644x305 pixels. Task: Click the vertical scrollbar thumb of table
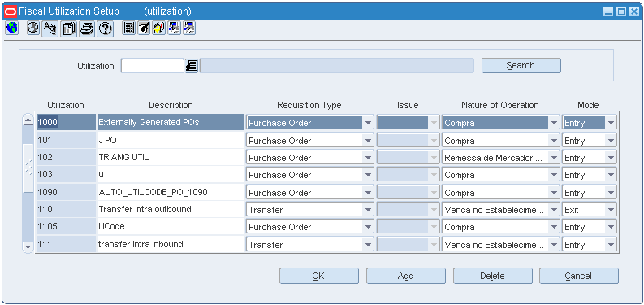pyautogui.click(x=28, y=168)
